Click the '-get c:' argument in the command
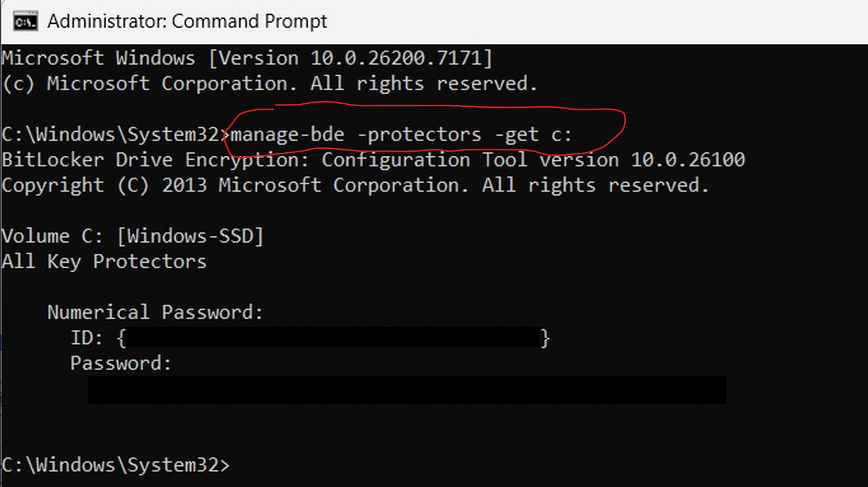868x487 pixels. [533, 135]
